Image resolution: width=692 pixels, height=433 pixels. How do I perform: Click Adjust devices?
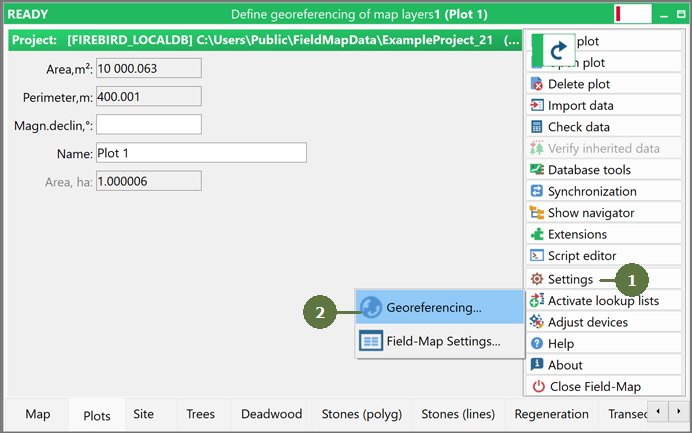click(x=603, y=322)
